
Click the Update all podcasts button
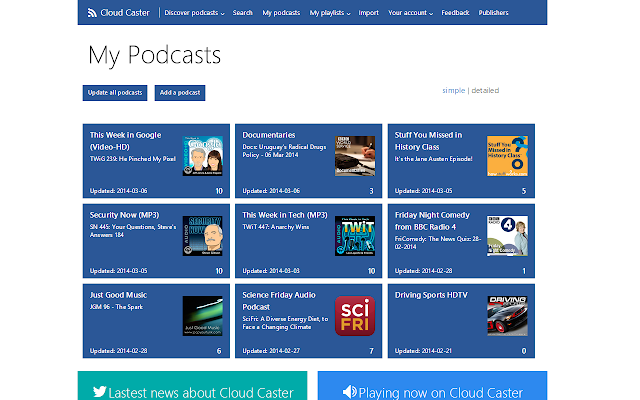tap(115, 93)
